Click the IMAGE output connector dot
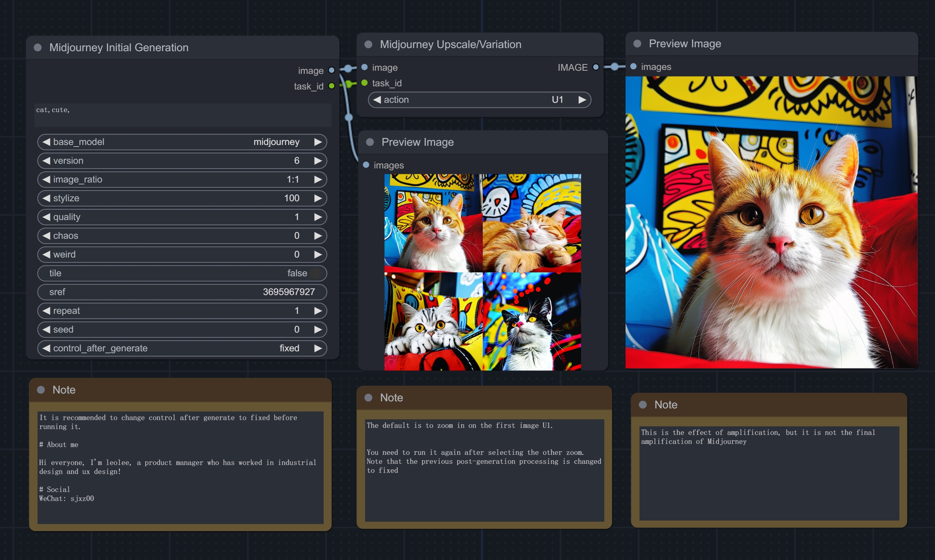935x560 pixels. coord(596,67)
